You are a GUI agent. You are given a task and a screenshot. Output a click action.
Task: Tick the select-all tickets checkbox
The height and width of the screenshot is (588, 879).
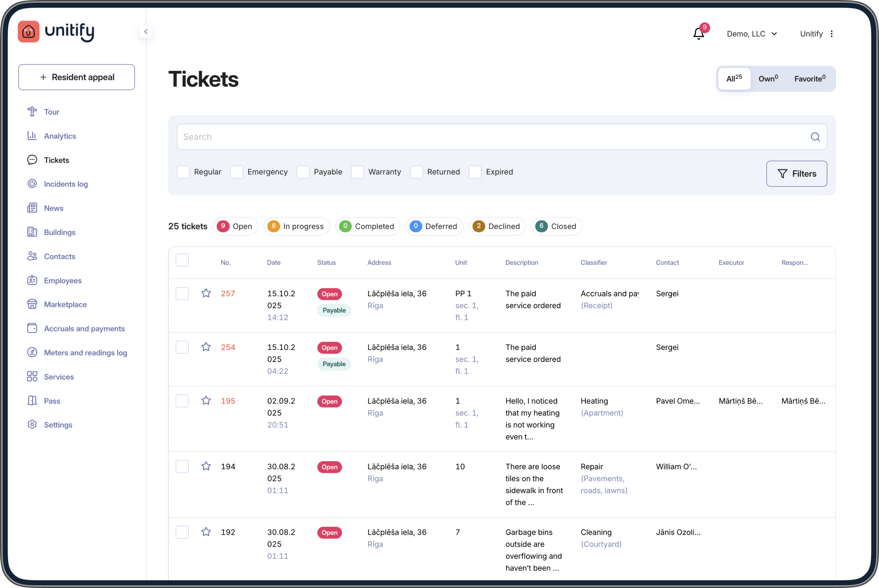tap(182, 260)
